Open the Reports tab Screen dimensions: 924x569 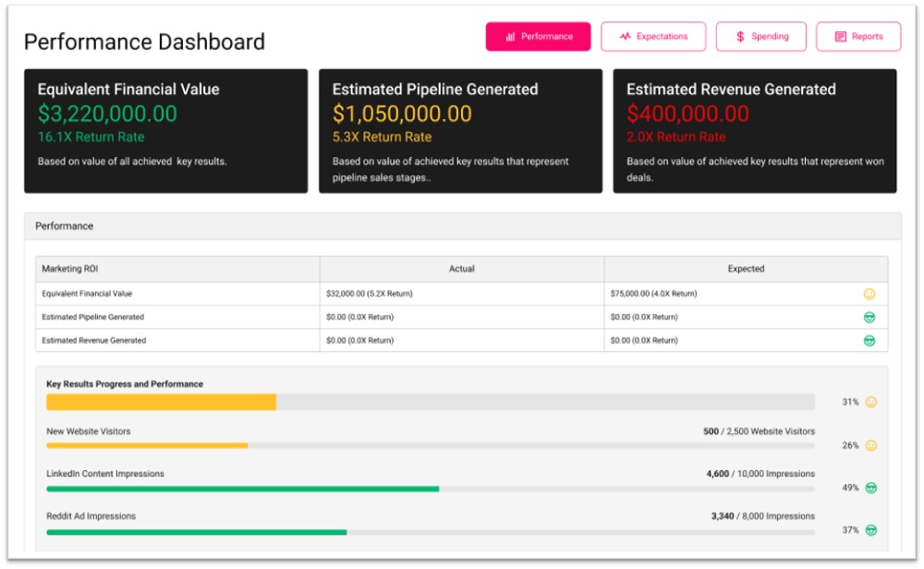[858, 37]
